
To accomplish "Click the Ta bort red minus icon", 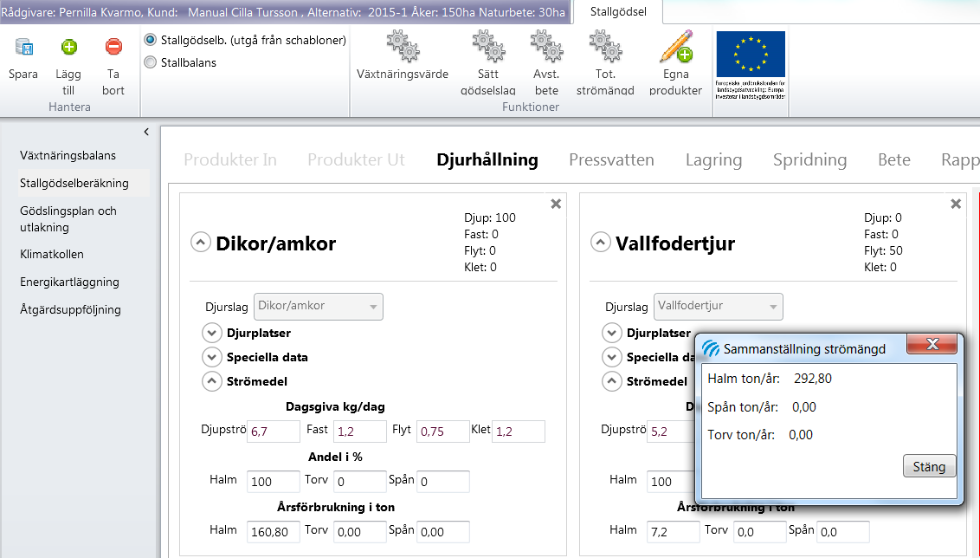I will 113,47.
